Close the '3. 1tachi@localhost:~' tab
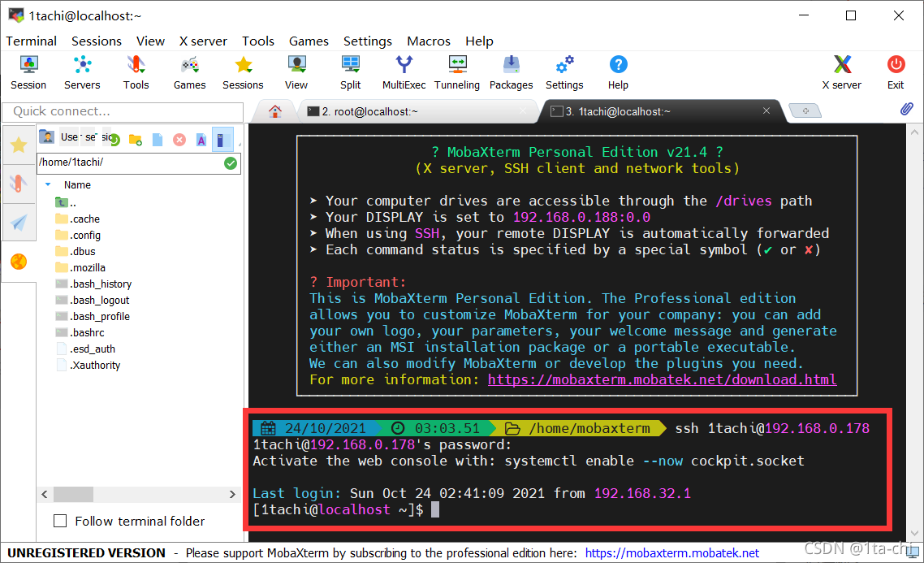Image resolution: width=924 pixels, height=563 pixels. pyautogui.click(x=766, y=110)
